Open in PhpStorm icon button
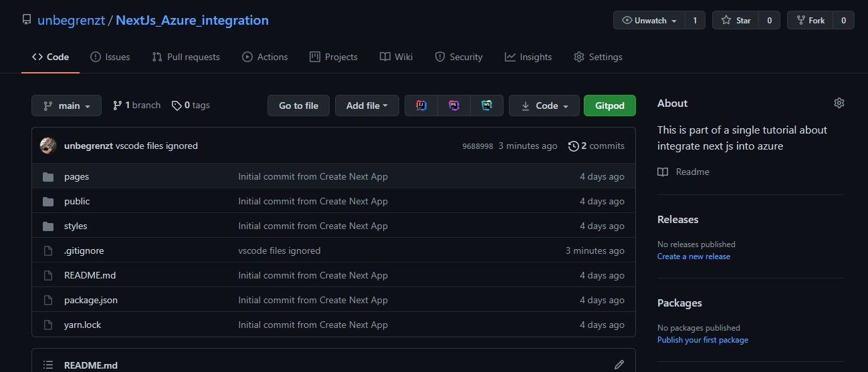The height and width of the screenshot is (372, 868). [x=454, y=106]
